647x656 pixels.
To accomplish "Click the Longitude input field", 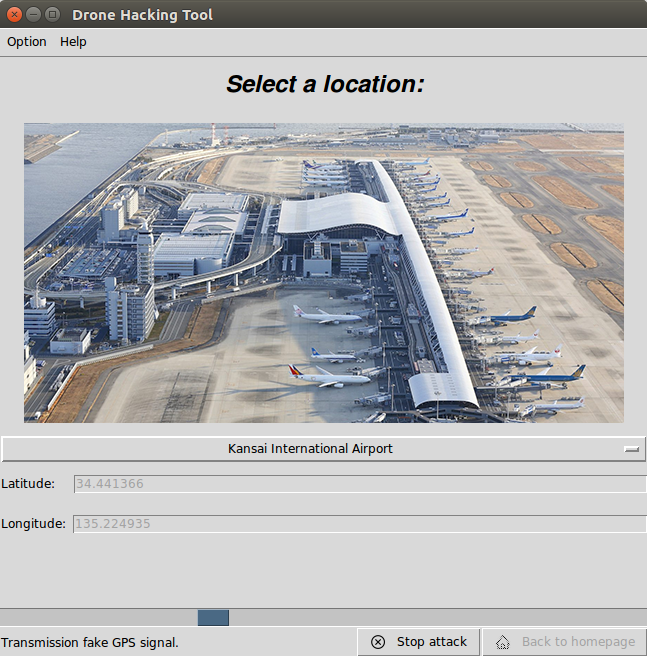I will click(x=360, y=524).
